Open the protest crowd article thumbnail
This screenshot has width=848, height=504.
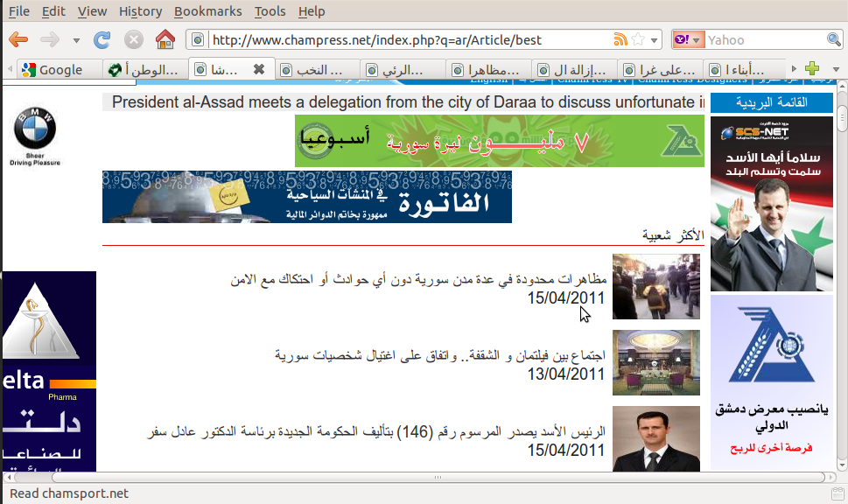tap(656, 287)
